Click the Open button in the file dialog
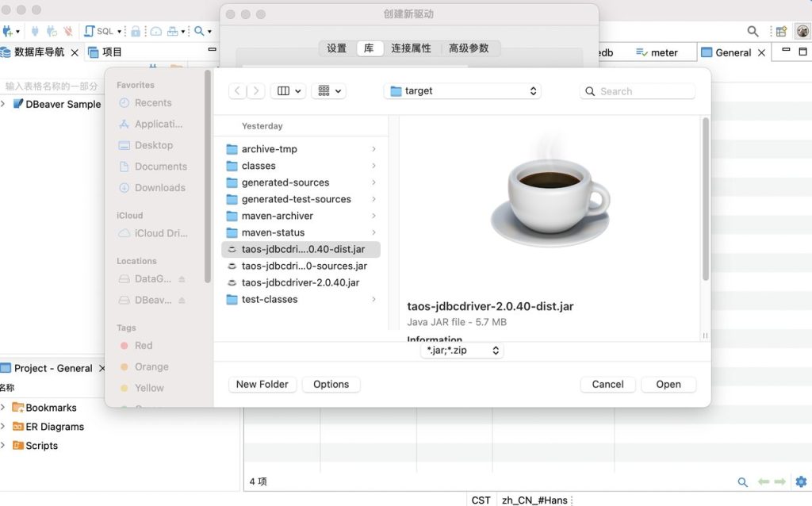The width and height of the screenshot is (812, 506). tap(668, 385)
